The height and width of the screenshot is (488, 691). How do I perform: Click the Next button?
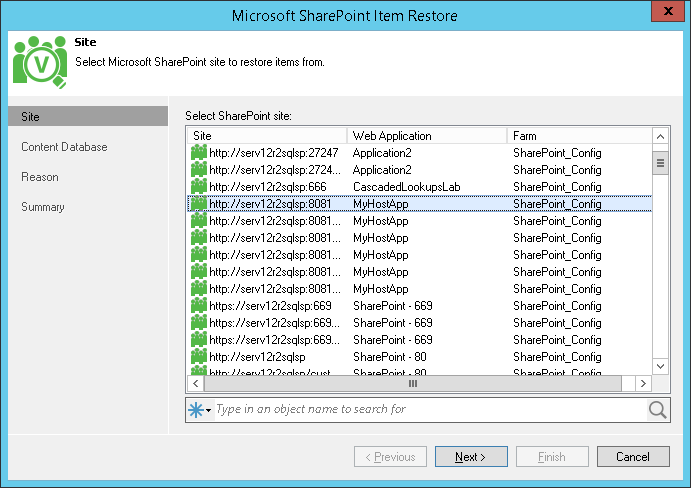[x=471, y=457]
